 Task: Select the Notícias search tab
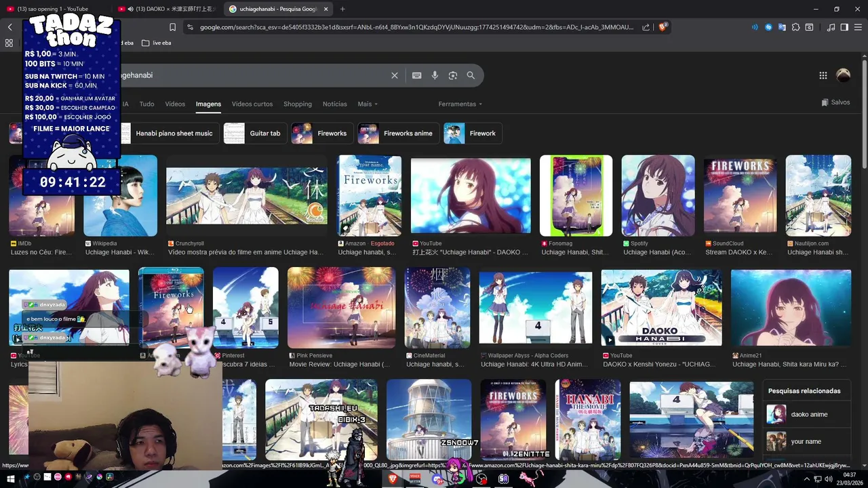[335, 104]
